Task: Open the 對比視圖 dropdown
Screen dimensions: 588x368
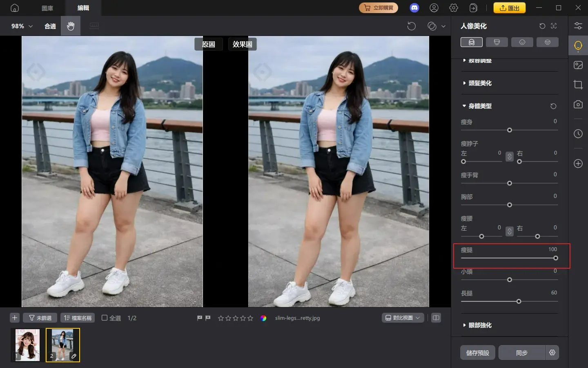Action: click(403, 318)
